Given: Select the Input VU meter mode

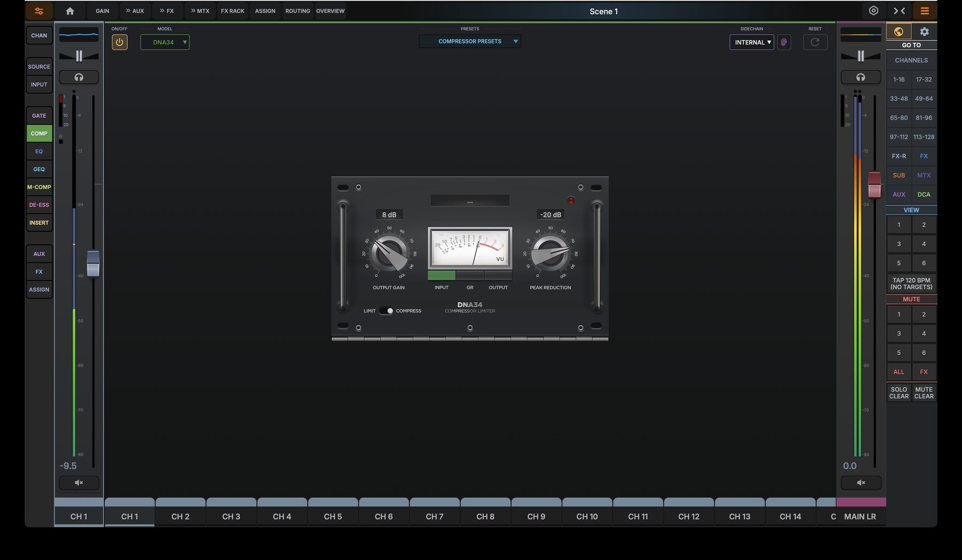Looking at the screenshot, I should click(x=441, y=276).
